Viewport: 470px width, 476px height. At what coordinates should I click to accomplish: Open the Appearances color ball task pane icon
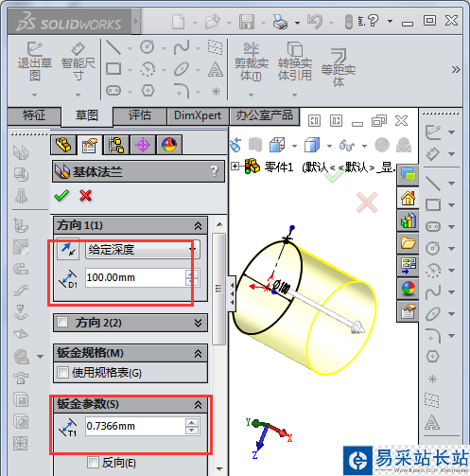(408, 289)
